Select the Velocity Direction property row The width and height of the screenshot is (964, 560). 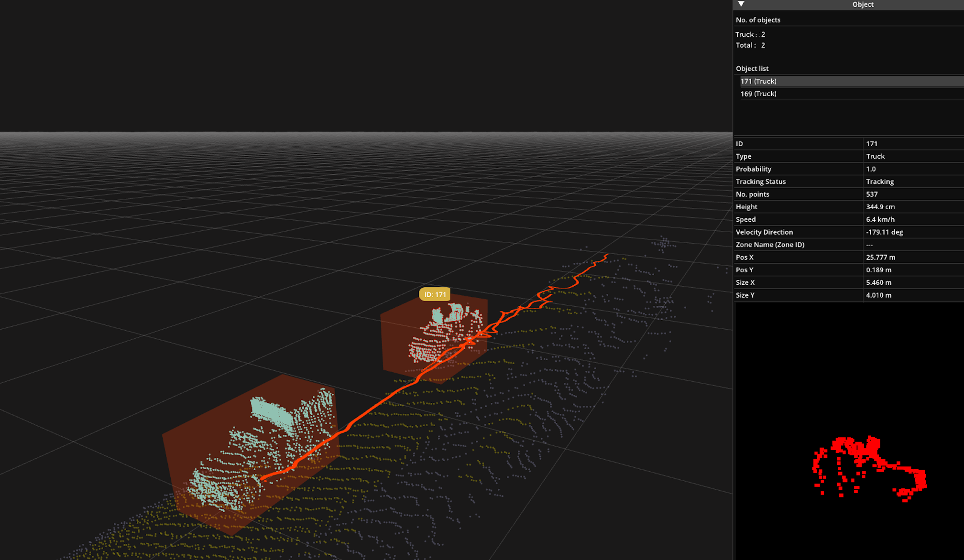coord(764,232)
